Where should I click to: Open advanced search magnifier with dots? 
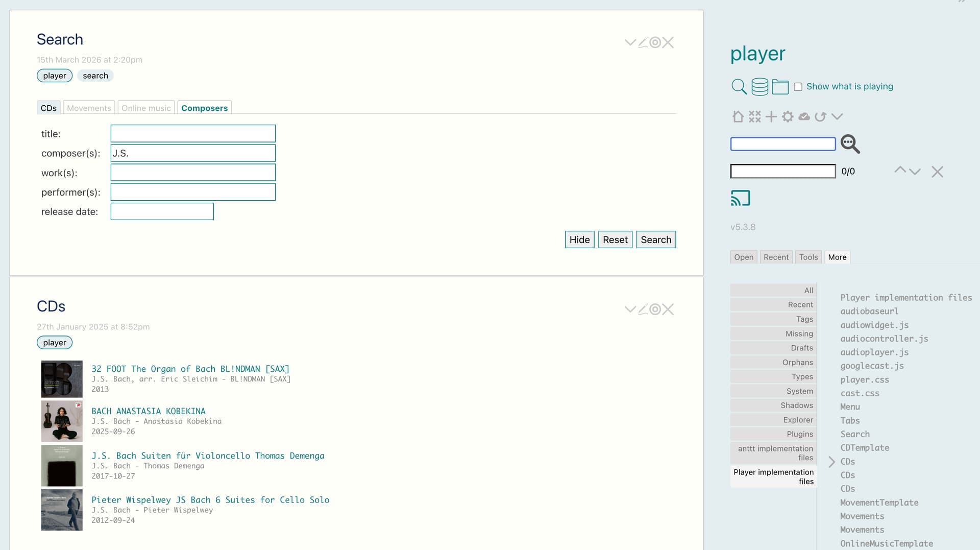click(x=850, y=144)
